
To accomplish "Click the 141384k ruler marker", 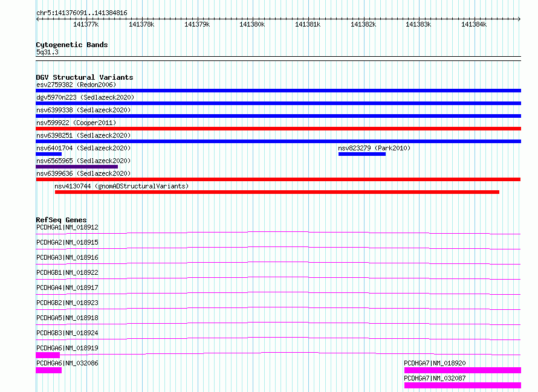I will click(474, 24).
